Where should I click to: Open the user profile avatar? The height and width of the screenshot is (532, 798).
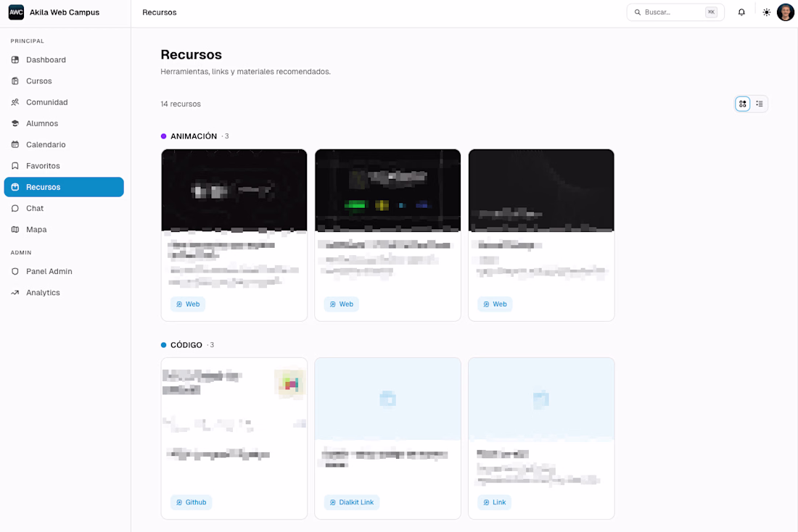point(785,12)
